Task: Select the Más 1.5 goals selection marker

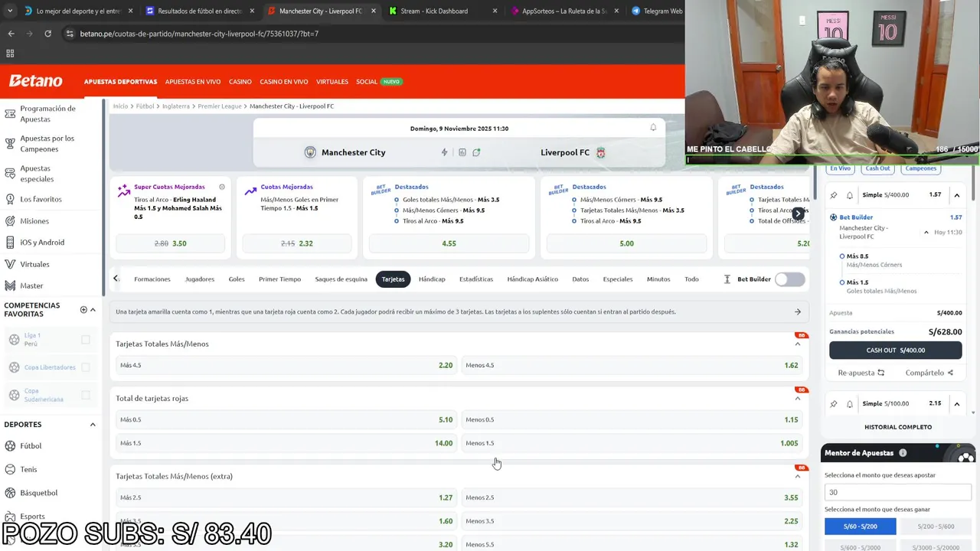Action: (842, 282)
